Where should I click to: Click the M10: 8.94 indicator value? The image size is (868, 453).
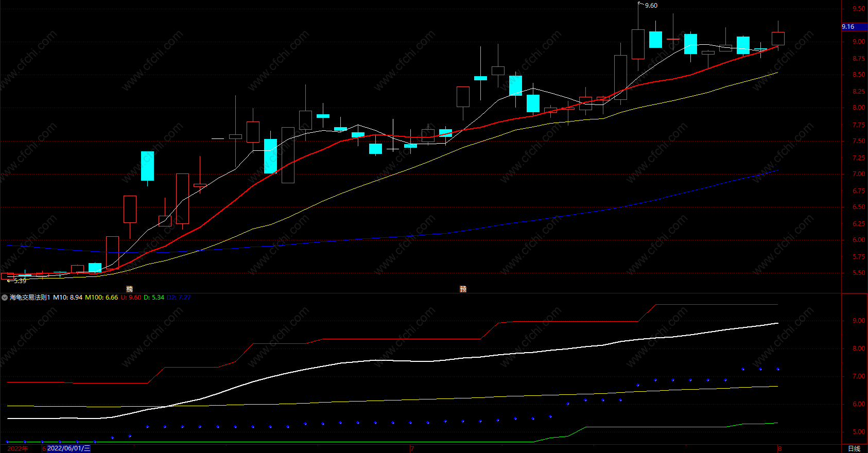pyautogui.click(x=68, y=298)
